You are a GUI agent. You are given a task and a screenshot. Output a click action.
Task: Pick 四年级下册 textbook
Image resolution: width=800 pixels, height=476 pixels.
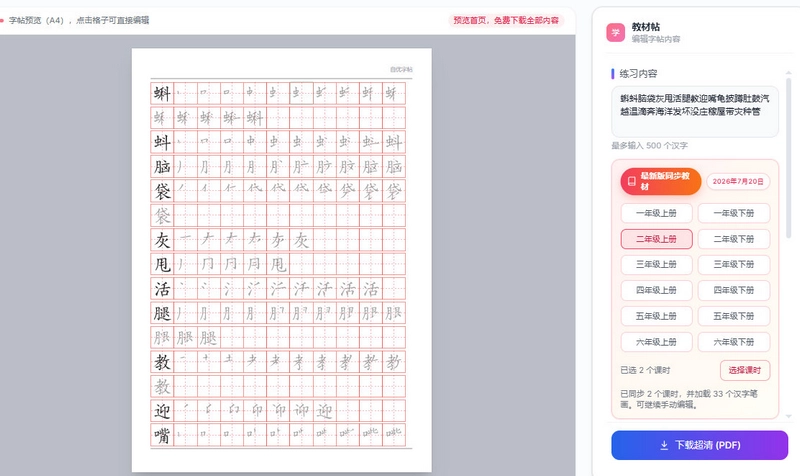click(x=734, y=290)
